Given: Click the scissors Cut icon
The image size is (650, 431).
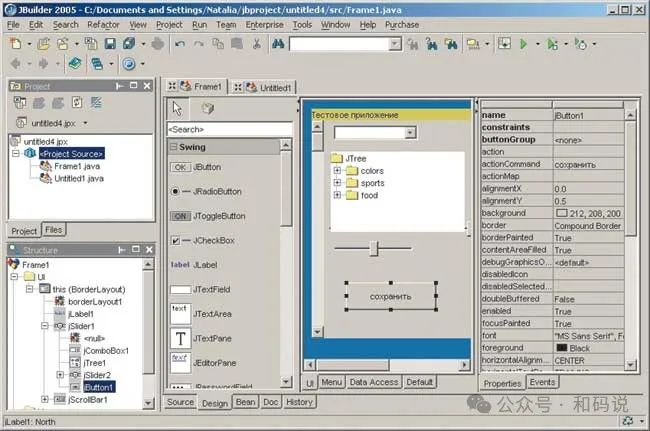Looking at the screenshot, I should tap(257, 44).
